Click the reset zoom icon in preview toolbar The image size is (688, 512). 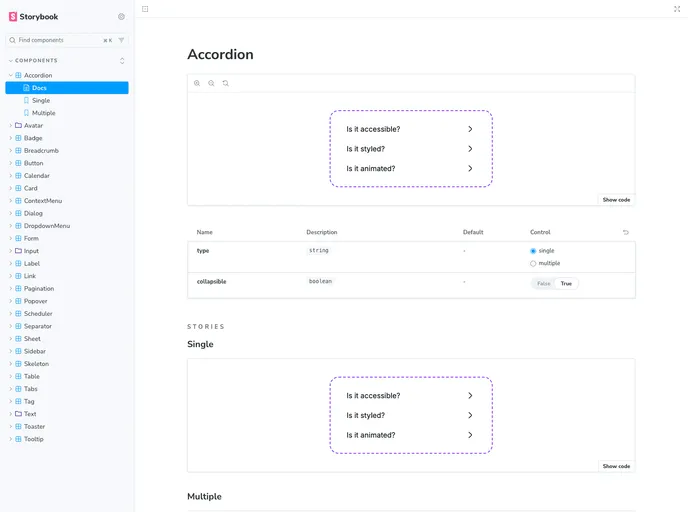pos(226,83)
